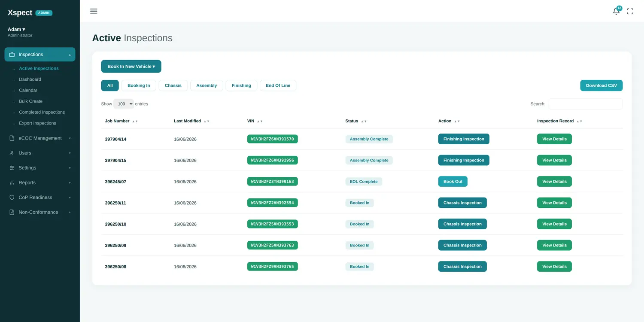Click VIN badge W1V3H2FZ9VN393765

tap(273, 267)
